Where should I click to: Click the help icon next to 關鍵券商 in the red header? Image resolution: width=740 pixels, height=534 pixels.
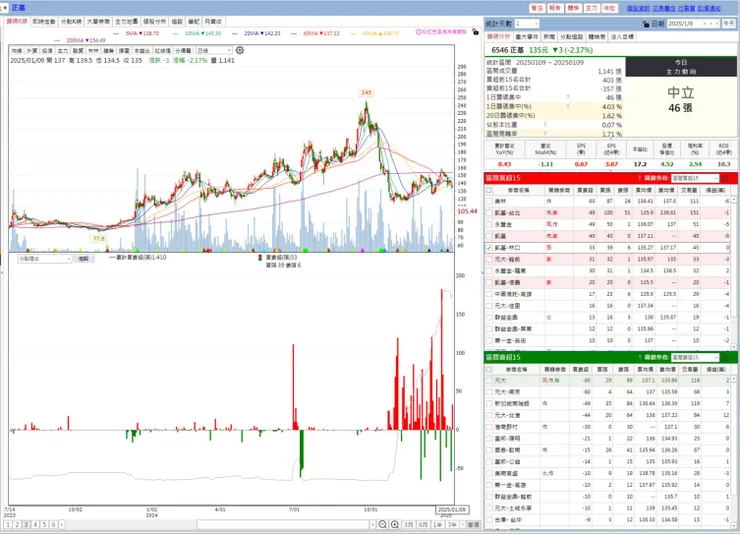coord(639,178)
